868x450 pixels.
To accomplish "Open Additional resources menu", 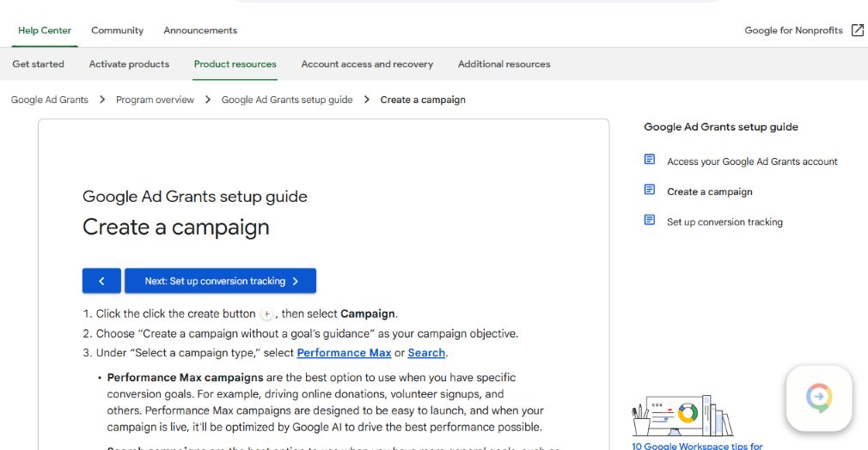I will [x=504, y=64].
